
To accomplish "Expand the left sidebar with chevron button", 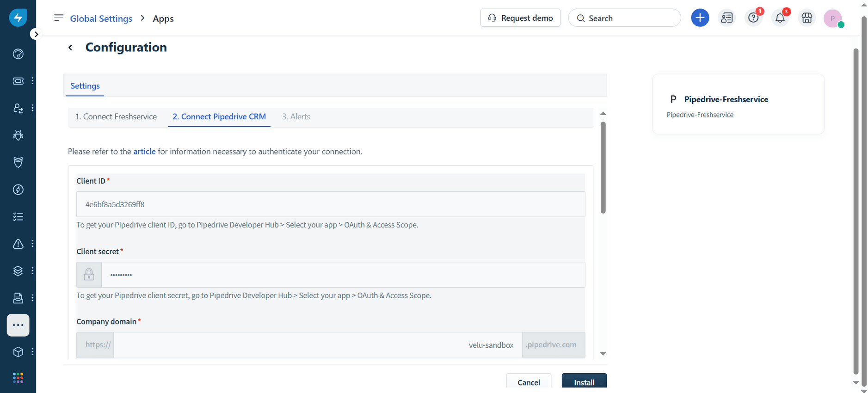I will (x=36, y=34).
